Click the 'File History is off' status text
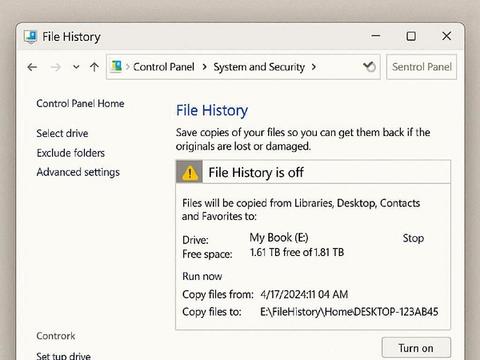Screen dimensions: 480x360 (x=256, y=173)
